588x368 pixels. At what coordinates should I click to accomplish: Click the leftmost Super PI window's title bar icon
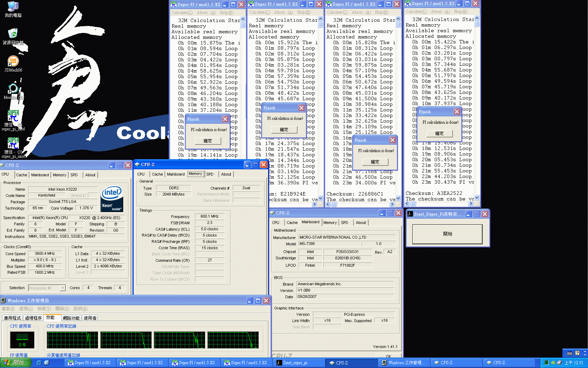point(174,4)
